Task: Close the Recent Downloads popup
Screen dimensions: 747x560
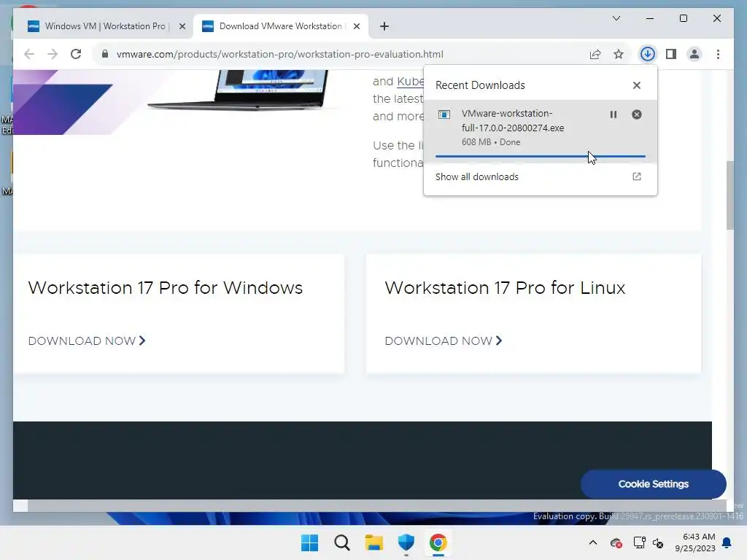Action: point(636,85)
